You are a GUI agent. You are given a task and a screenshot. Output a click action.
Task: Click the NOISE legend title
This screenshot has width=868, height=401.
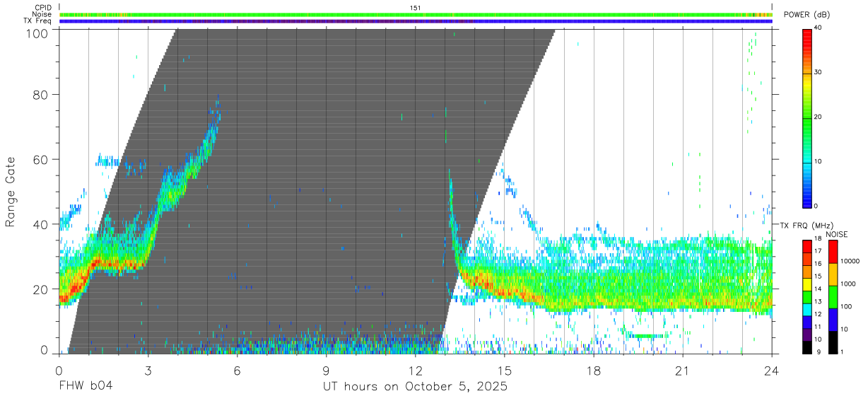click(x=837, y=234)
